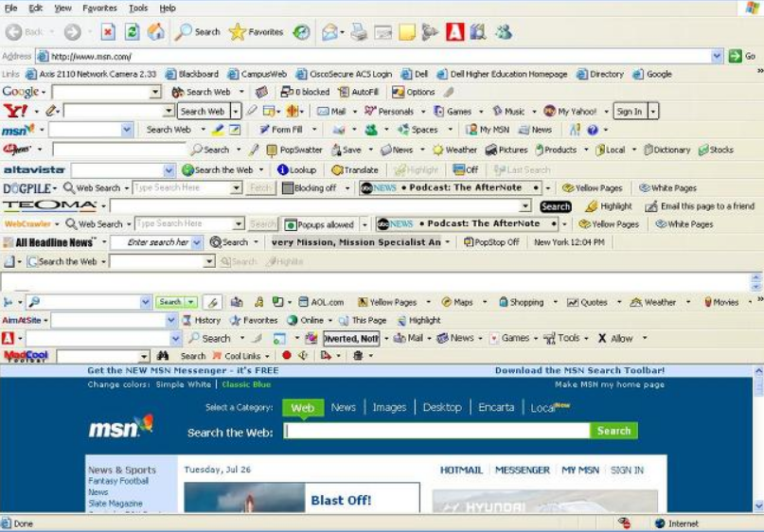Click the Teoma black Search button

point(555,206)
